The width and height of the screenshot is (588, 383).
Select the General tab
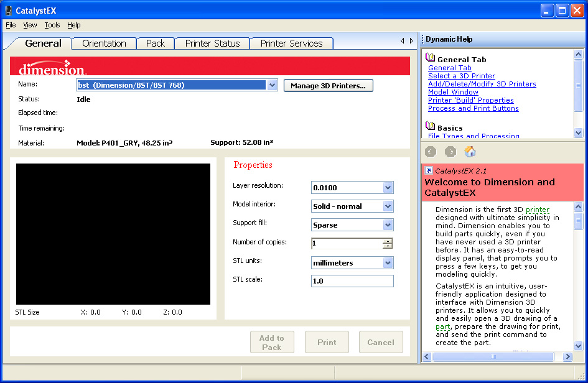(x=43, y=44)
